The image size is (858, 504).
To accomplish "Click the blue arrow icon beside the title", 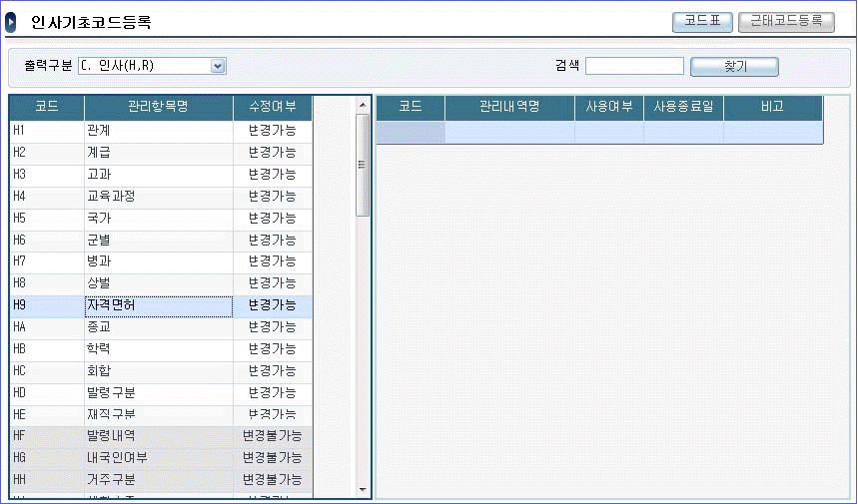I will click(12, 22).
